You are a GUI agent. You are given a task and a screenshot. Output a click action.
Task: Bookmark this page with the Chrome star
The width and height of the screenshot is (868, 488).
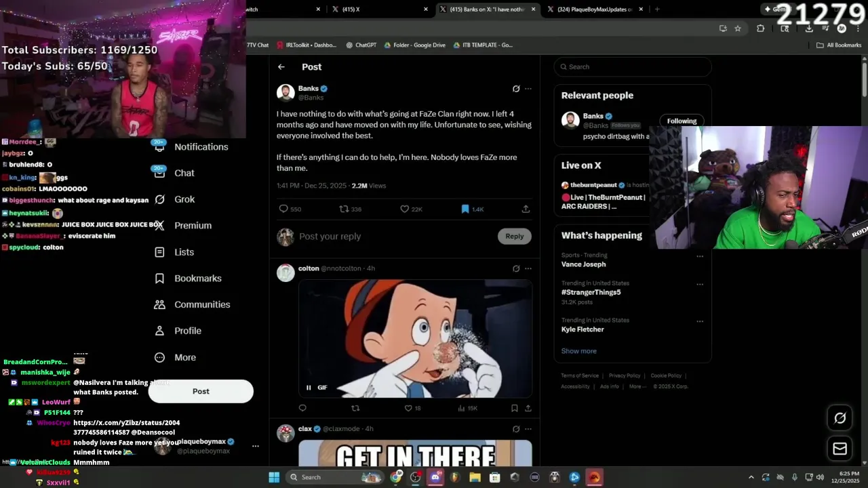(x=738, y=28)
